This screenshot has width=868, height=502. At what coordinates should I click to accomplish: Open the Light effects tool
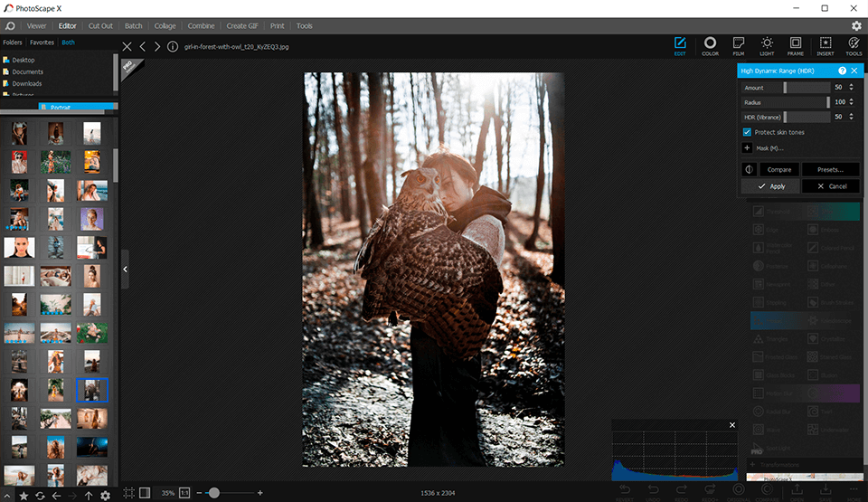(767, 45)
